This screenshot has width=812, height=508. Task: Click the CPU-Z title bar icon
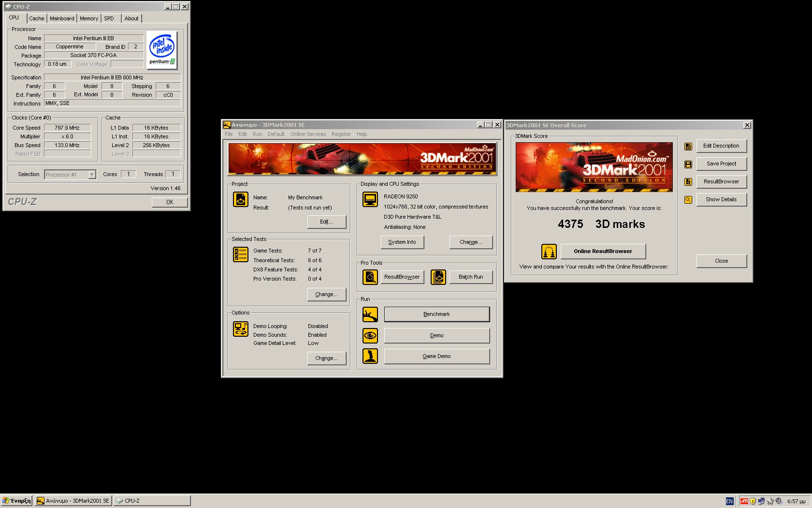(x=8, y=7)
